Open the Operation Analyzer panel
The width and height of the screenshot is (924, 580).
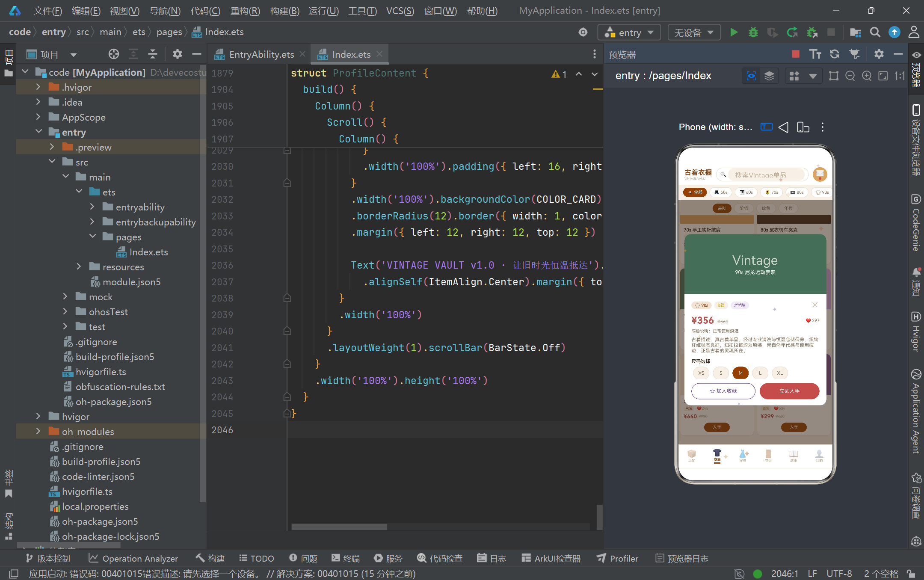coord(133,558)
